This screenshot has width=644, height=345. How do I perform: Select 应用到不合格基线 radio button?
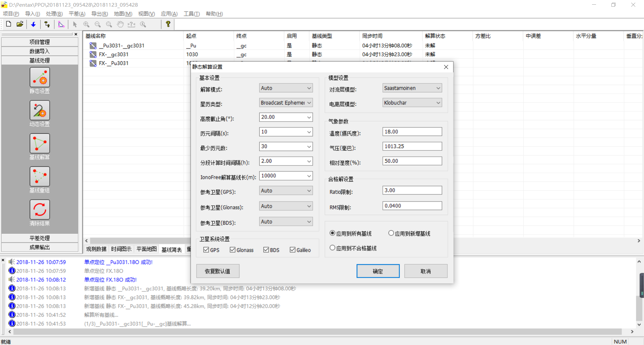[x=332, y=248]
